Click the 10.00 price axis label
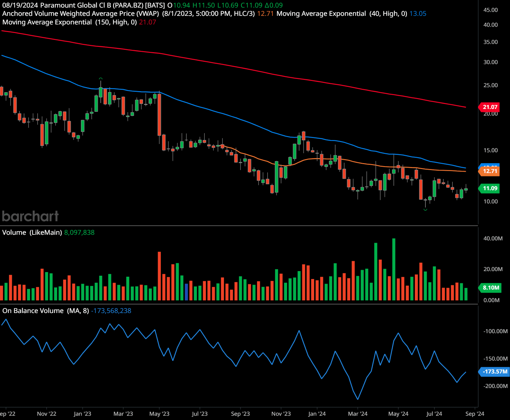Screen dimensions: 510x420 point(491,201)
